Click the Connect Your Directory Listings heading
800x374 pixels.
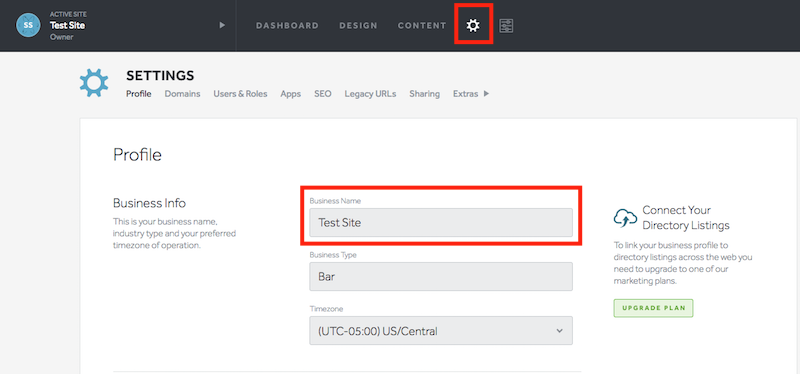[x=686, y=217]
